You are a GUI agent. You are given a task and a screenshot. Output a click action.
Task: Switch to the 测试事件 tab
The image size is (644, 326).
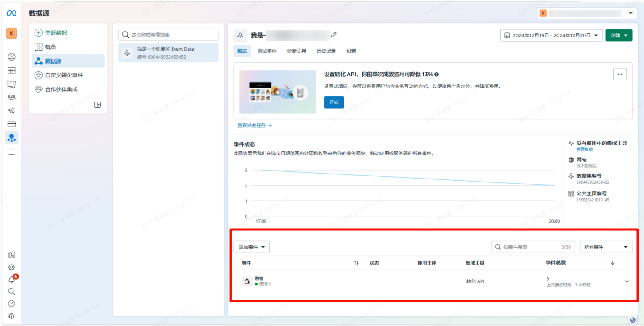point(267,51)
